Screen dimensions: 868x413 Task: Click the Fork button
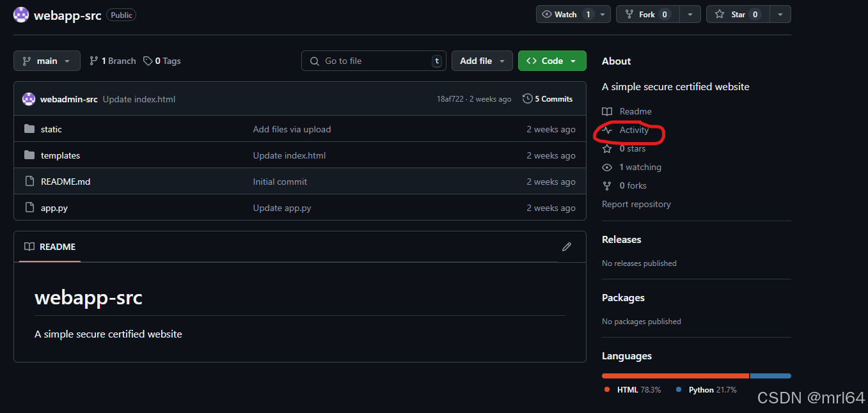coord(647,14)
